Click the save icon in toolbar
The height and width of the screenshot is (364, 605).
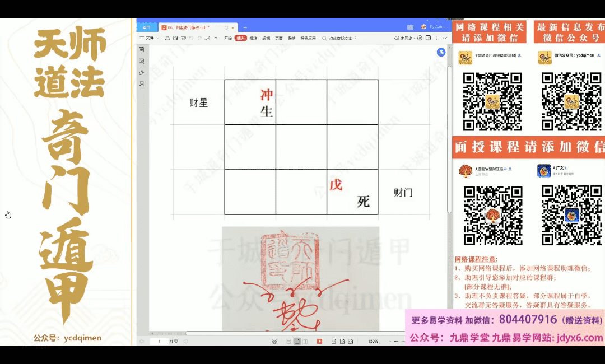click(x=175, y=38)
